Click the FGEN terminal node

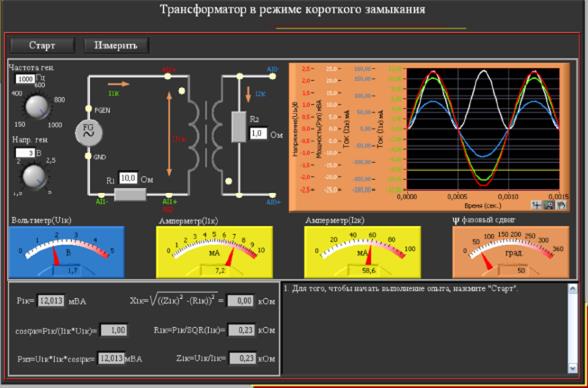click(x=88, y=109)
